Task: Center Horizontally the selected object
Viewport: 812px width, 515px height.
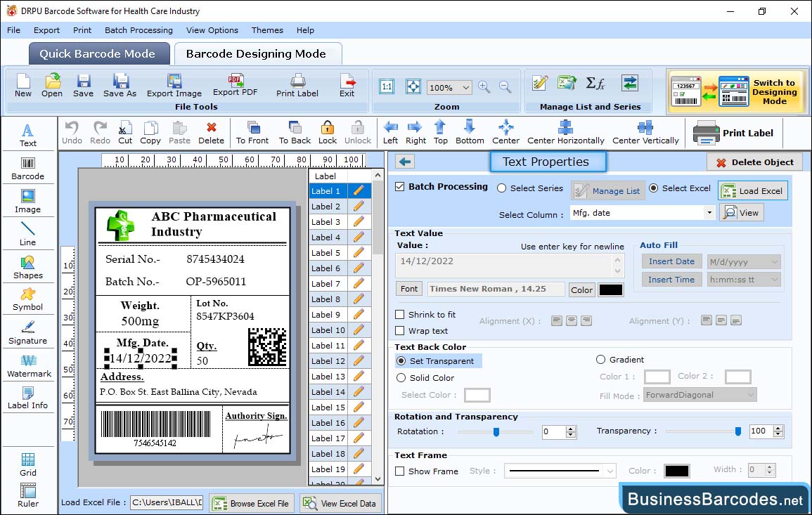Action: click(565, 133)
